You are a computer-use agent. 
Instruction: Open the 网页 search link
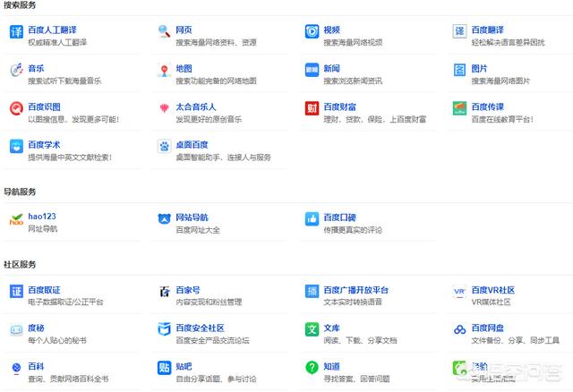(x=184, y=30)
